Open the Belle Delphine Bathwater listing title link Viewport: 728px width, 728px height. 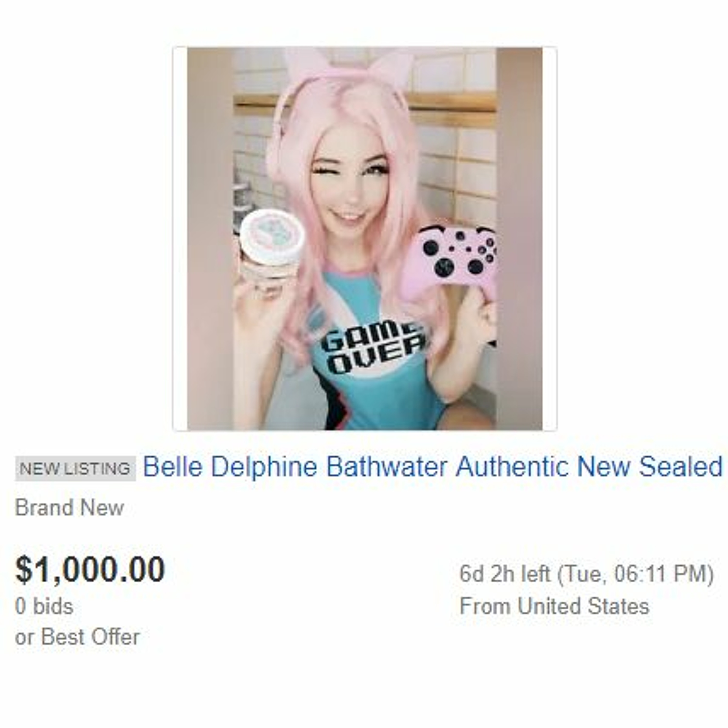(433, 466)
